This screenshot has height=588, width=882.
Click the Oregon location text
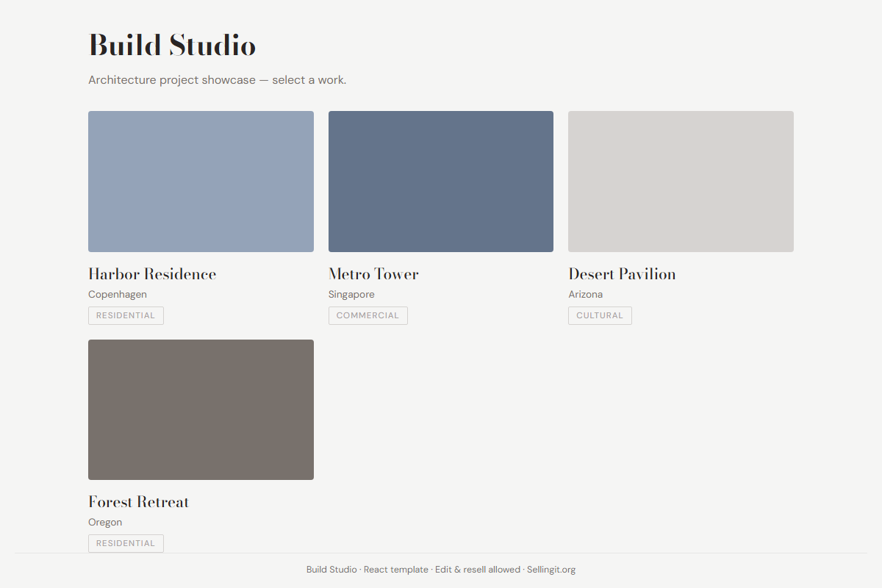(x=105, y=523)
